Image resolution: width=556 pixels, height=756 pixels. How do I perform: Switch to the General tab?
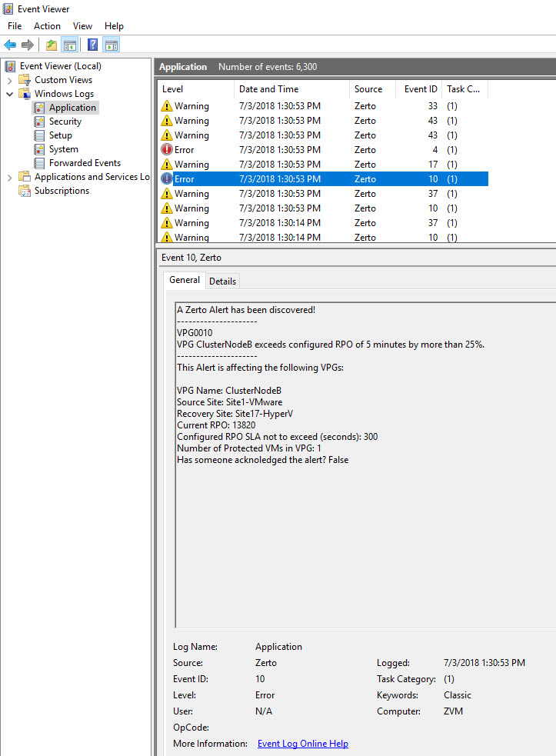[x=185, y=280]
